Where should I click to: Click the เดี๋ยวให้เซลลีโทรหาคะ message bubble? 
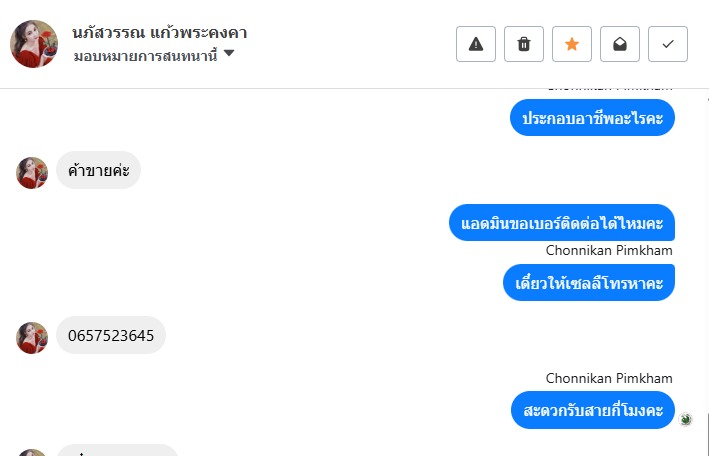[589, 283]
